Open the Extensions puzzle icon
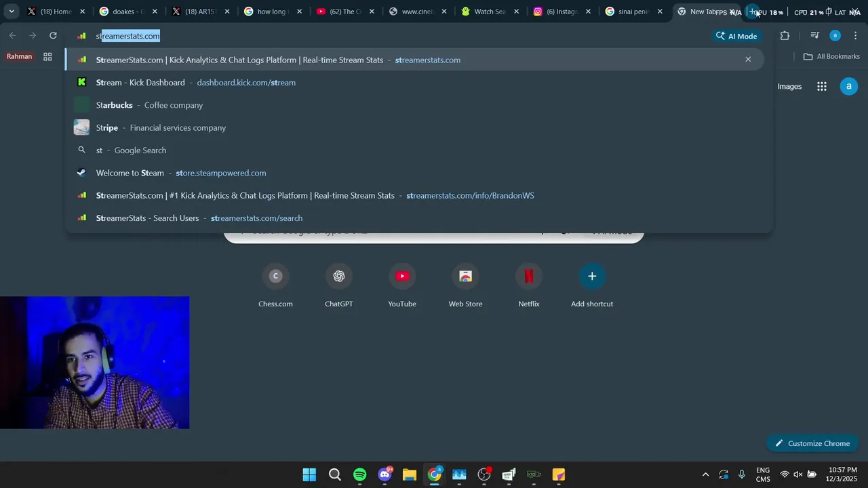The width and height of the screenshot is (868, 488). click(785, 36)
